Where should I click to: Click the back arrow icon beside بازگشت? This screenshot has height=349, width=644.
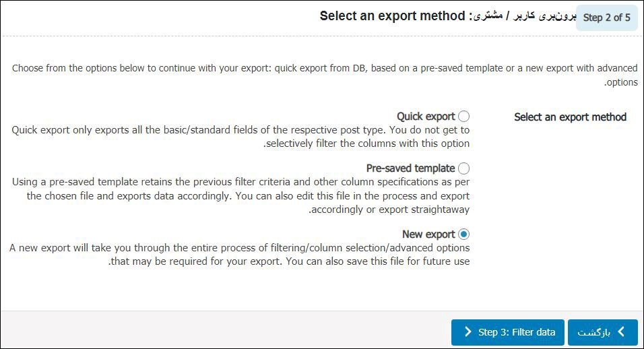coord(621,331)
